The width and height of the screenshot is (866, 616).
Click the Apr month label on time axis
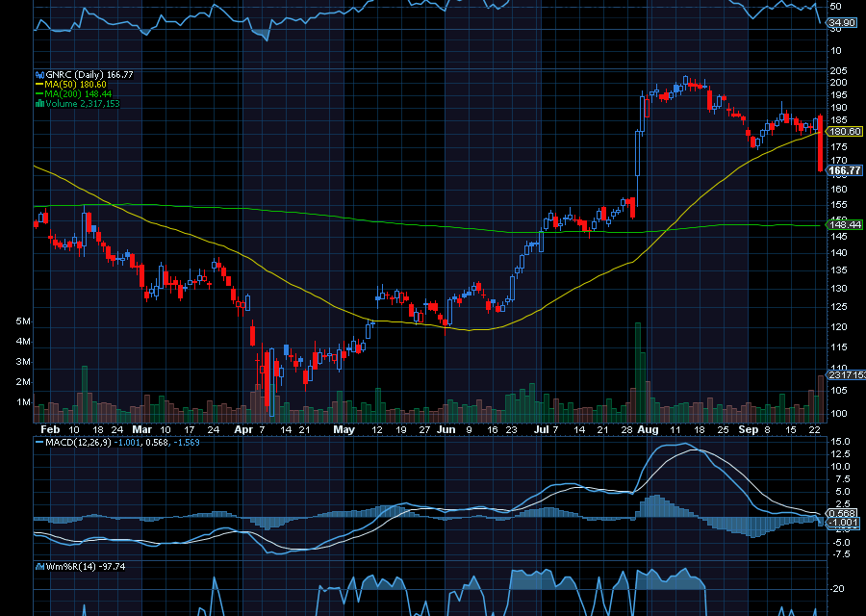[x=243, y=430]
